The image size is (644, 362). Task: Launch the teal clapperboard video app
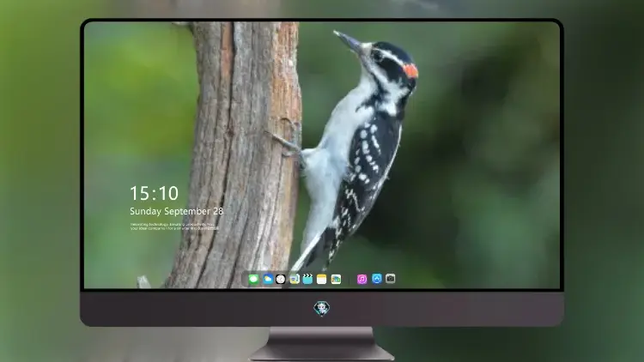tap(307, 279)
